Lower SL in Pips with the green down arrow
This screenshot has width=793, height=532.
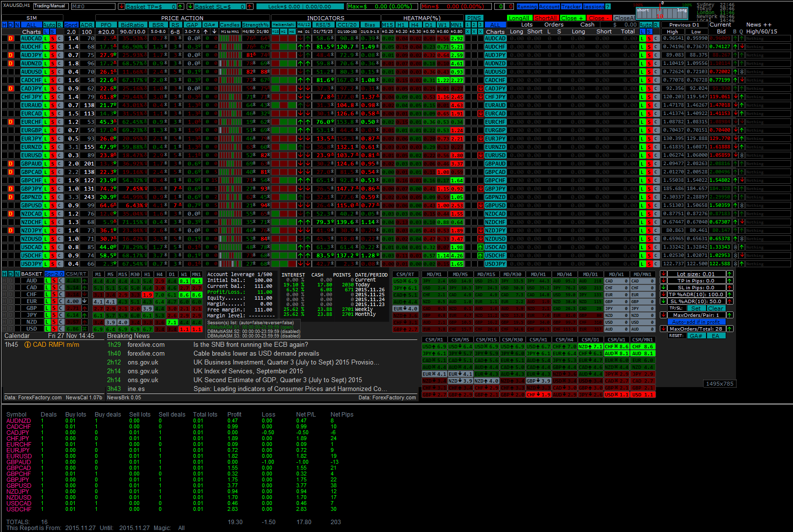coord(663,288)
